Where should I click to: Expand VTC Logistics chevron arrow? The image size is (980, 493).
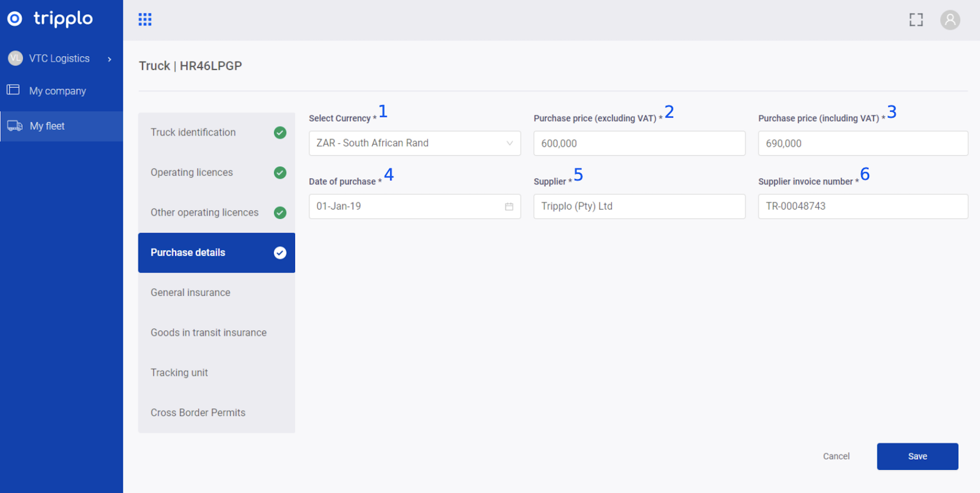[109, 59]
